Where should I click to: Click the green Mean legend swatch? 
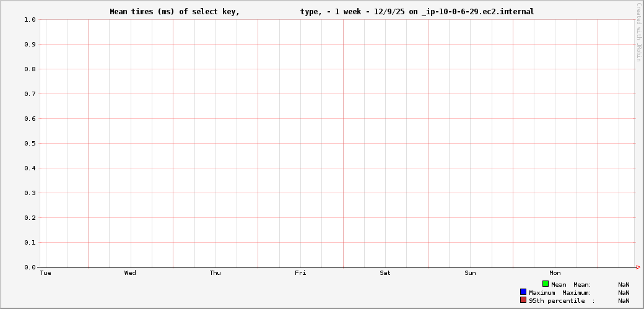point(546,284)
